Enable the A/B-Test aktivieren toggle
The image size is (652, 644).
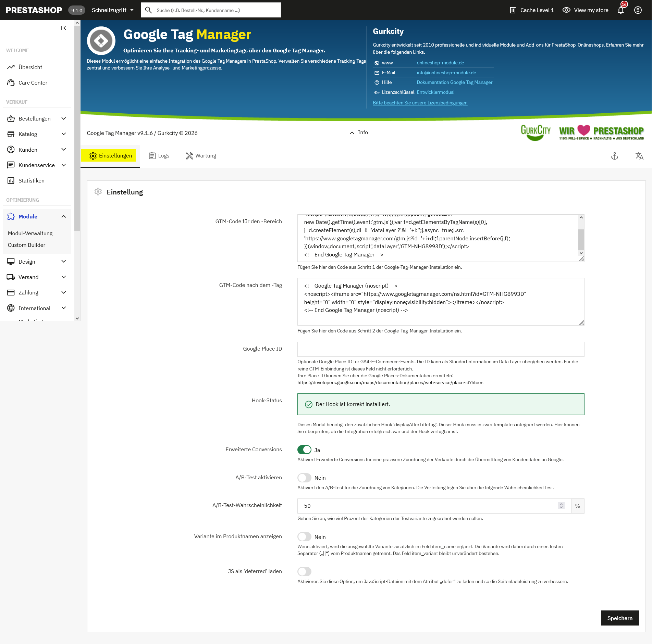coord(304,478)
